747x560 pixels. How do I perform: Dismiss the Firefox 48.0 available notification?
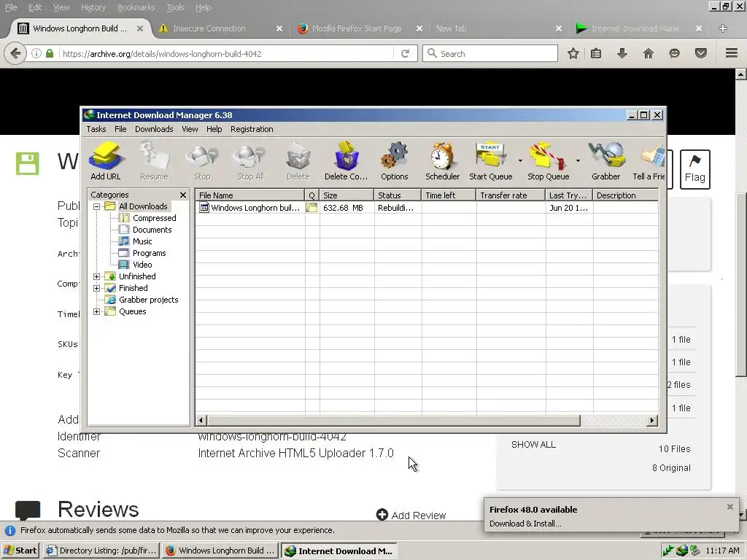[729, 507]
